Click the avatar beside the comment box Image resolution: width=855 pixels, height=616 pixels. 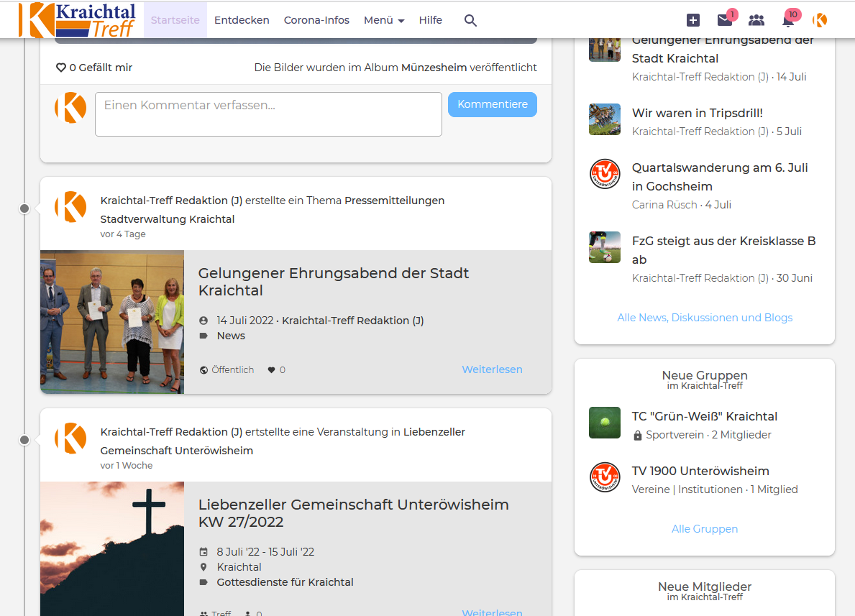pyautogui.click(x=71, y=107)
